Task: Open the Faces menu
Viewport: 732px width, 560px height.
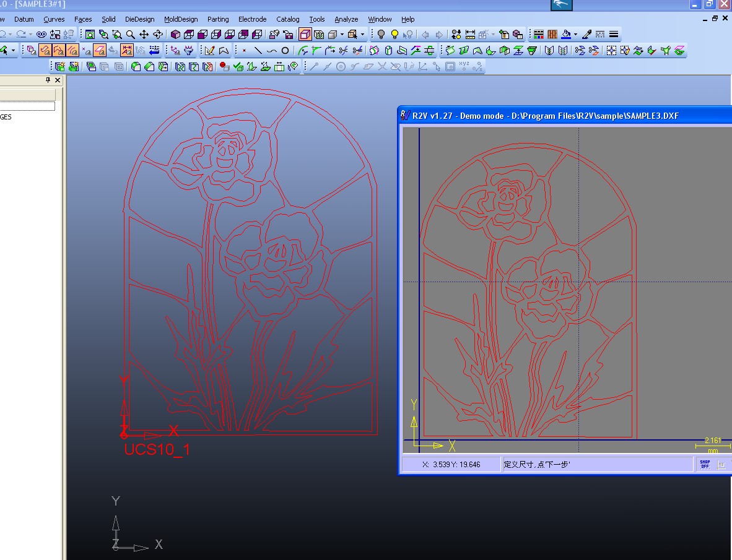Action: (x=83, y=19)
